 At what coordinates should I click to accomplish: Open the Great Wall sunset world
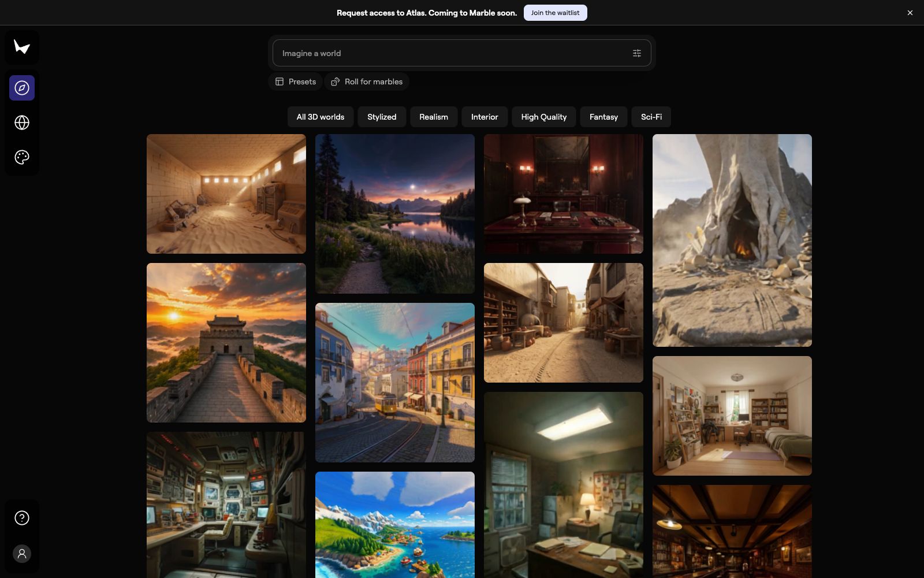click(x=226, y=343)
